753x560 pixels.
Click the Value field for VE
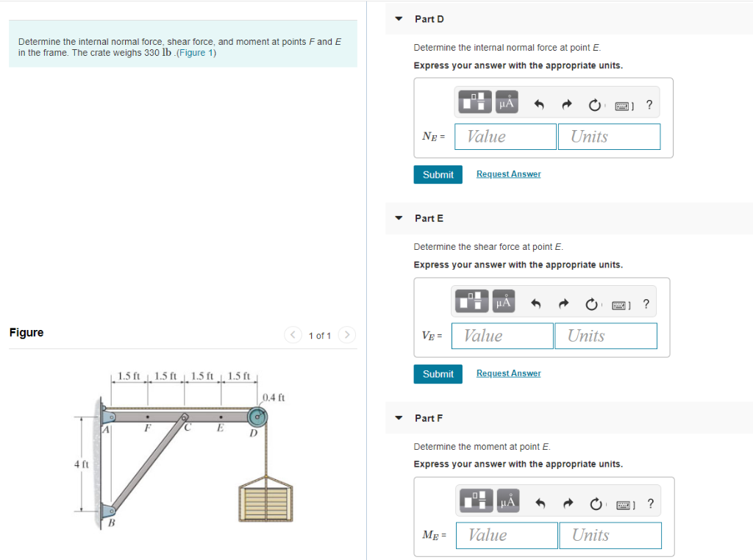click(502, 336)
